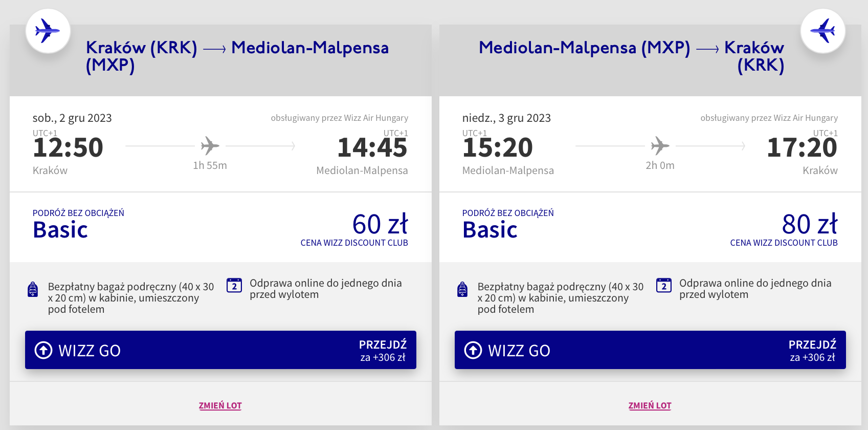
Task: Click the outbound flight airplane badge icon
Action: tap(48, 31)
